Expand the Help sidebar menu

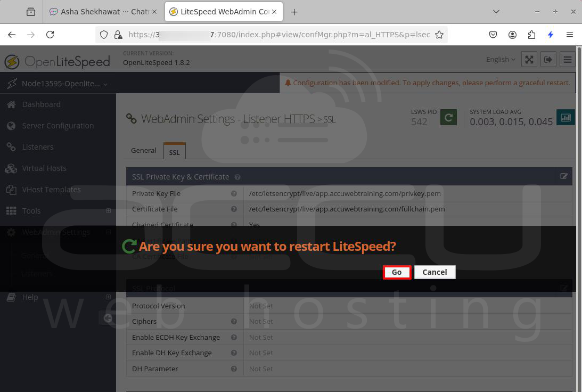tap(108, 297)
